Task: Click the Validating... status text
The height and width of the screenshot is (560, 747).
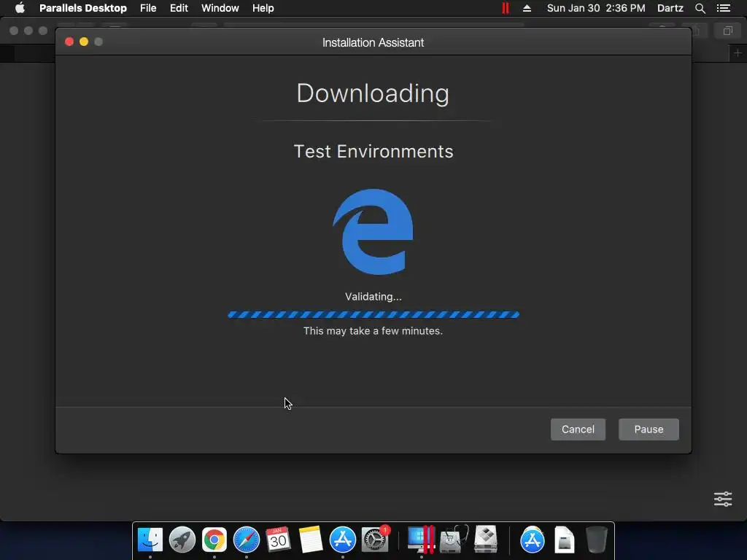Action: click(373, 297)
